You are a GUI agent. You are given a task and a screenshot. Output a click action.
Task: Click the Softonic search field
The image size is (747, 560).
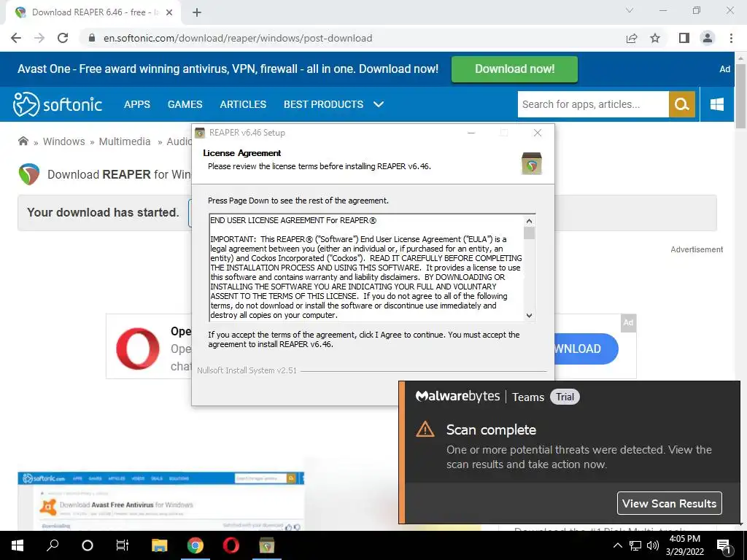pos(593,104)
